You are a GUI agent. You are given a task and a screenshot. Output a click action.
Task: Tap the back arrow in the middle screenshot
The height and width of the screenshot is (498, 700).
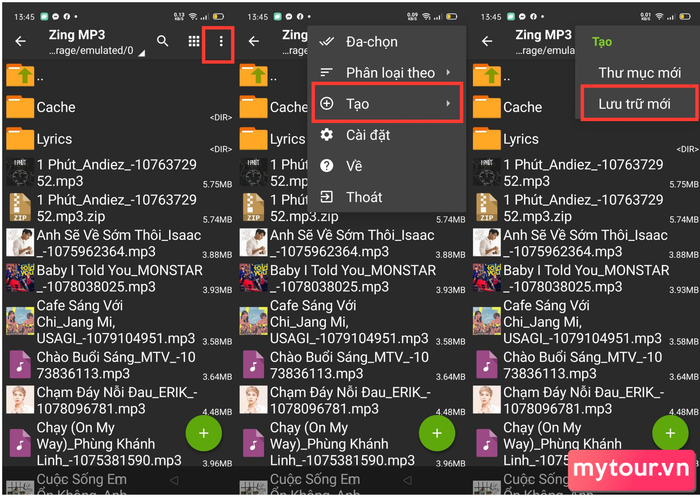[254, 42]
